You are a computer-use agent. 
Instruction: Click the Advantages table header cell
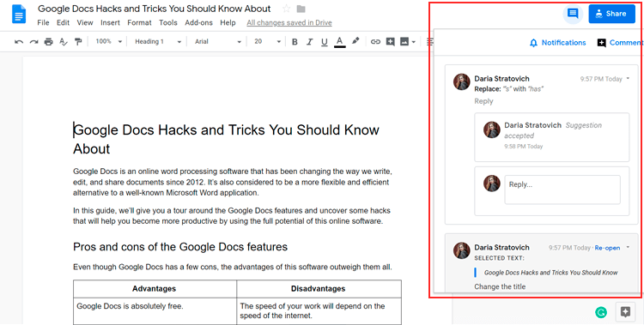(155, 289)
